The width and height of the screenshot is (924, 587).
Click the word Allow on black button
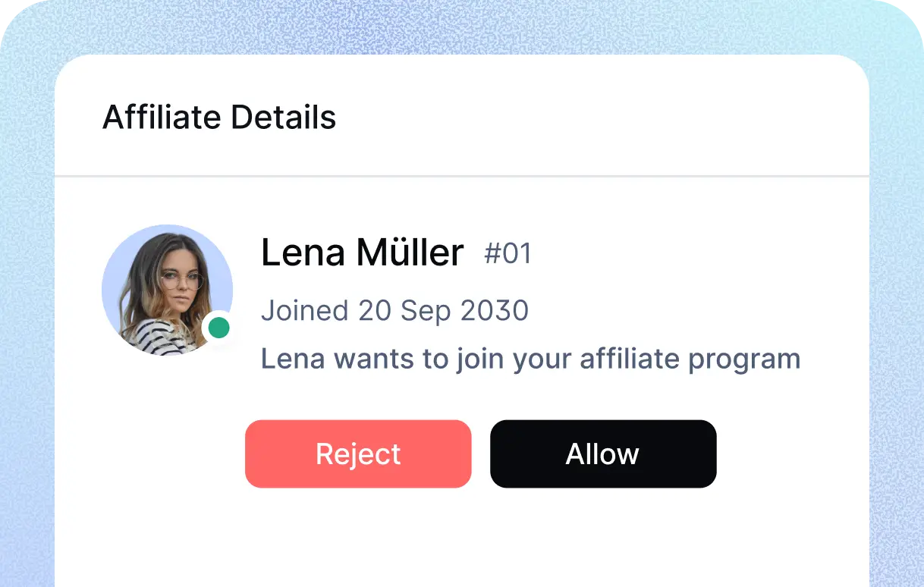[602, 454]
